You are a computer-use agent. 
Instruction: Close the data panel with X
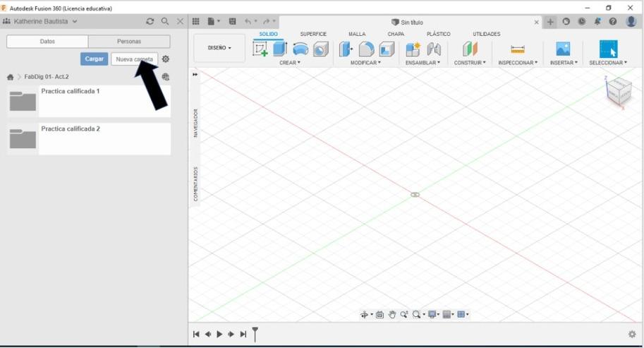180,21
